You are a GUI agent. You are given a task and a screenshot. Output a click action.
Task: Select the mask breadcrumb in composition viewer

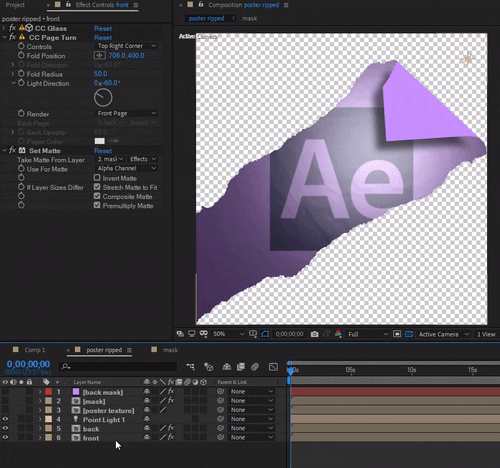click(x=250, y=18)
